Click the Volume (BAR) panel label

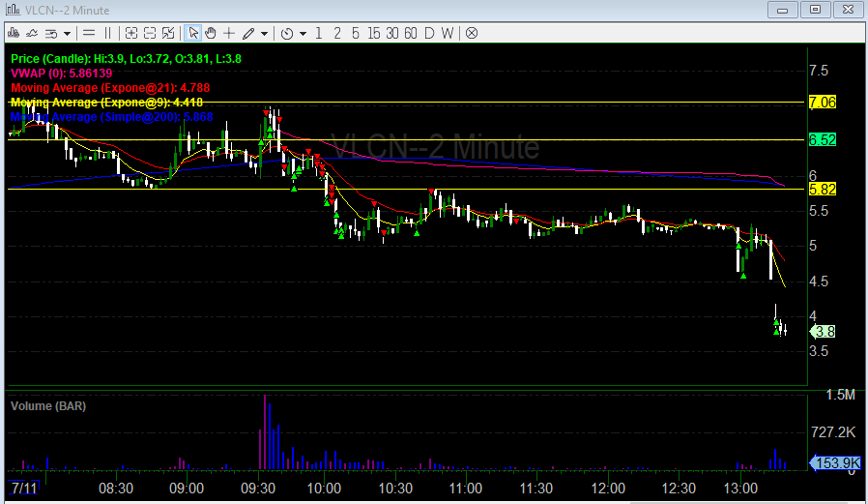48,406
